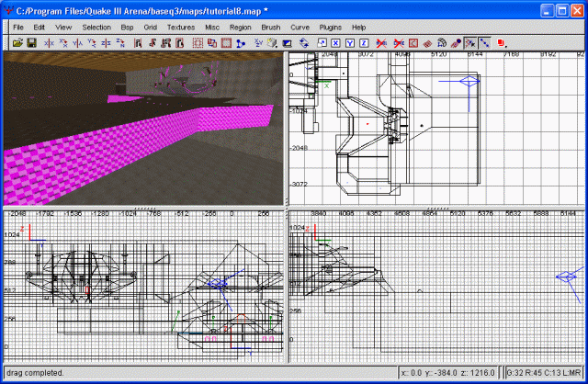Click the Select Touching icon
The width and height of the screenshot is (588, 384).
[x=152, y=43]
